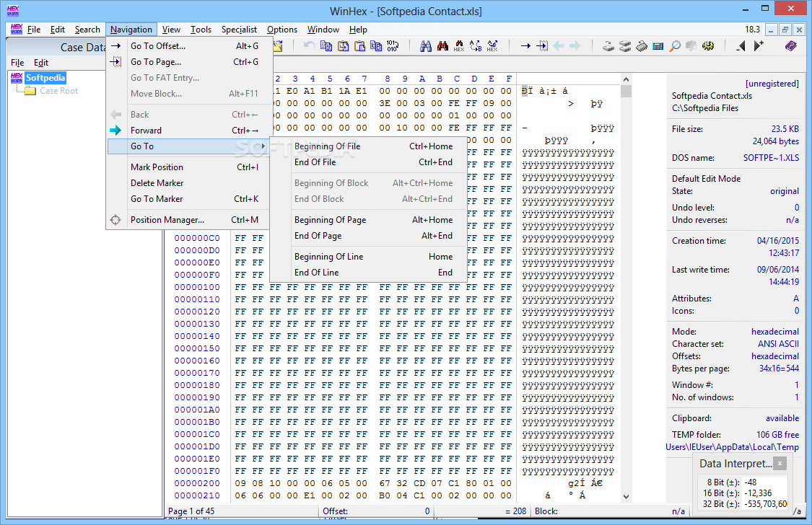The width and height of the screenshot is (812, 525).
Task: Open the Help menu
Action: coord(358,30)
